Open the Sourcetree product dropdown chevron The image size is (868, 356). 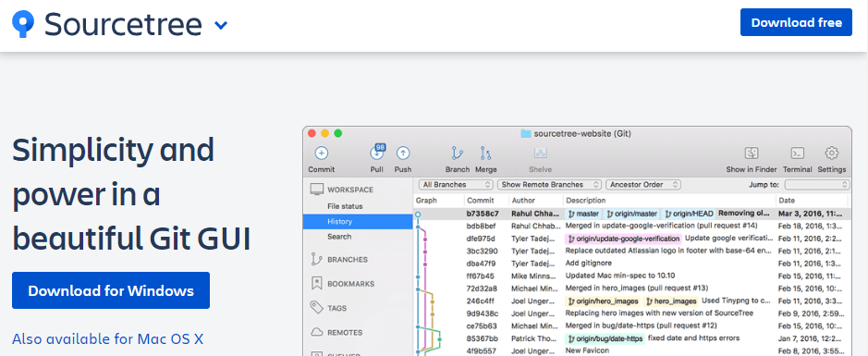(x=221, y=25)
